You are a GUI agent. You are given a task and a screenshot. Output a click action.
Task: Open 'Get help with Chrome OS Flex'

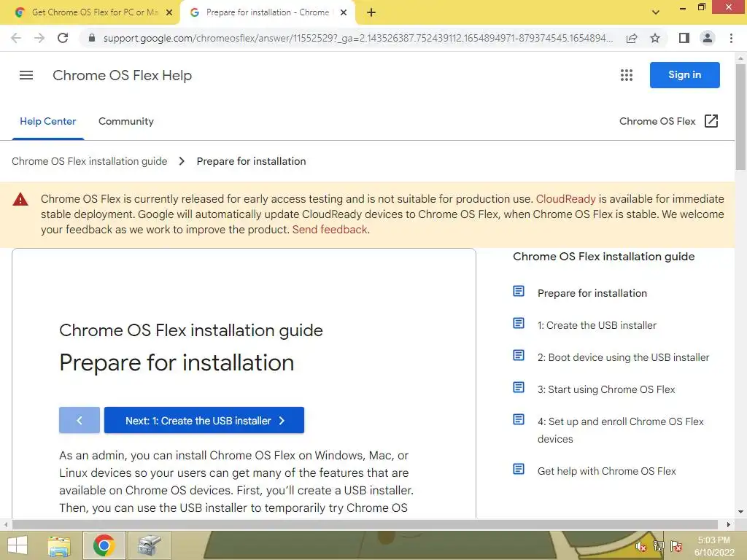[x=606, y=471]
